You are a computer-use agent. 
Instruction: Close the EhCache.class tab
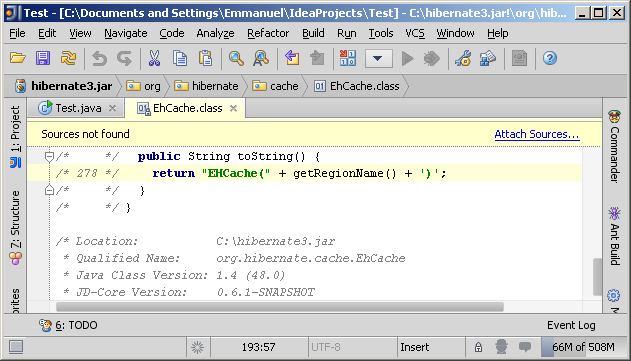coord(233,108)
